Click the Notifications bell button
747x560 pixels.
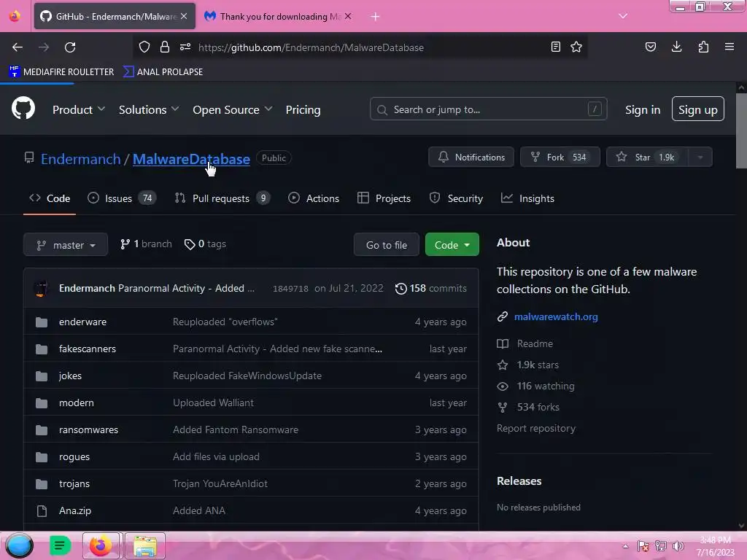(471, 157)
